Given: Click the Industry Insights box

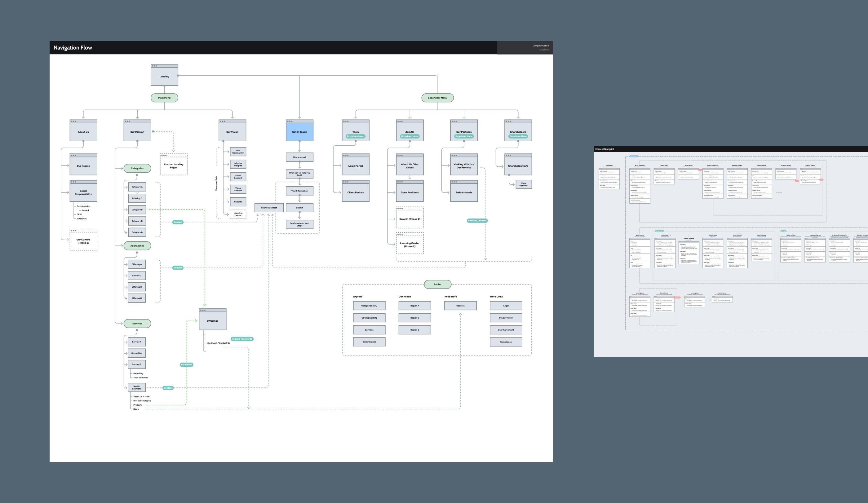Looking at the screenshot, I should tap(238, 164).
